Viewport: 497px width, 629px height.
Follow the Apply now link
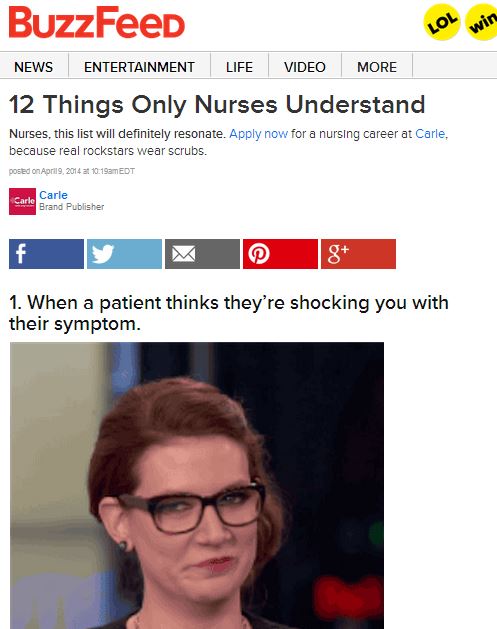(x=258, y=134)
